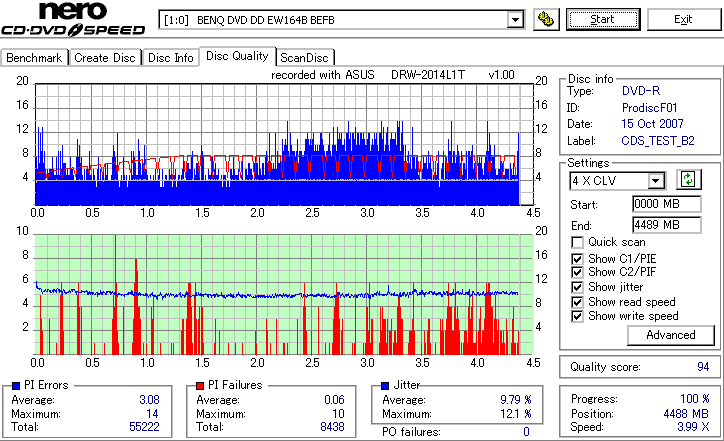The image size is (724, 441).
Task: Enable the Quick scan checkbox
Action: (577, 242)
